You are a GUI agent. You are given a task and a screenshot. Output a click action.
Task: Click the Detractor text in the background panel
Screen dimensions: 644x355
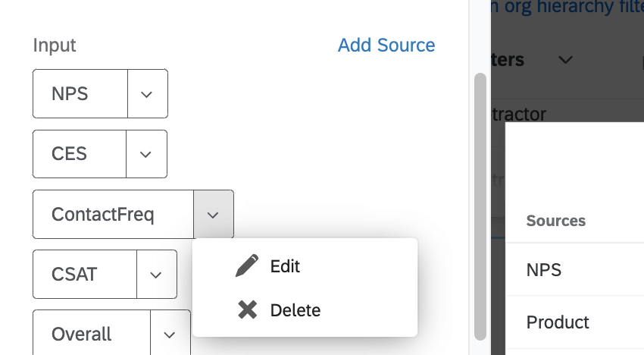pyautogui.click(x=519, y=115)
